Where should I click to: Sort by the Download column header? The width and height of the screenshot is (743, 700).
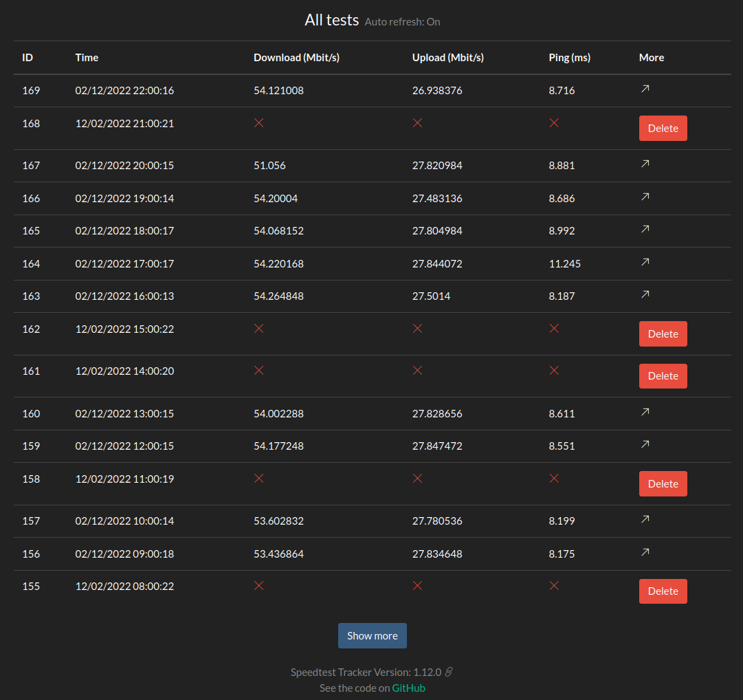click(296, 57)
